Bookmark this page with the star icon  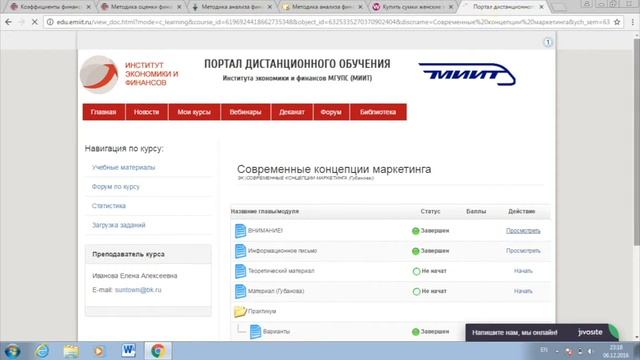[x=617, y=22]
